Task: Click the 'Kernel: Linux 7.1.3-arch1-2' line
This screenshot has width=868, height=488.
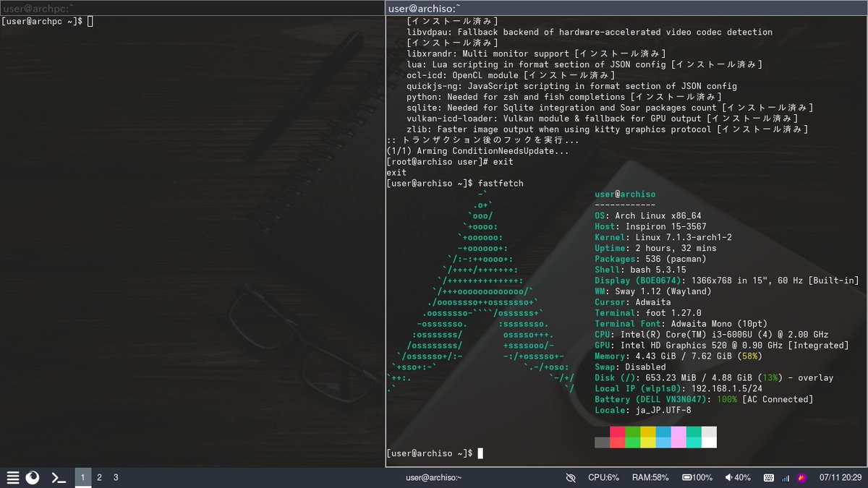Action: pos(663,238)
